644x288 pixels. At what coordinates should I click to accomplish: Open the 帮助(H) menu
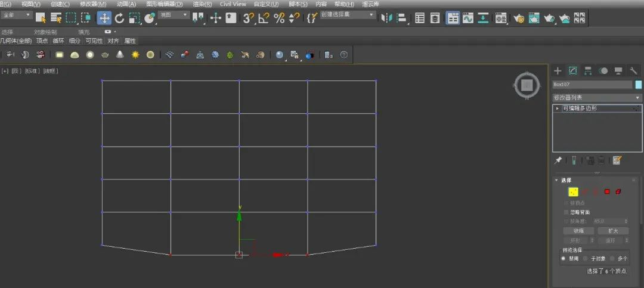coord(344,4)
